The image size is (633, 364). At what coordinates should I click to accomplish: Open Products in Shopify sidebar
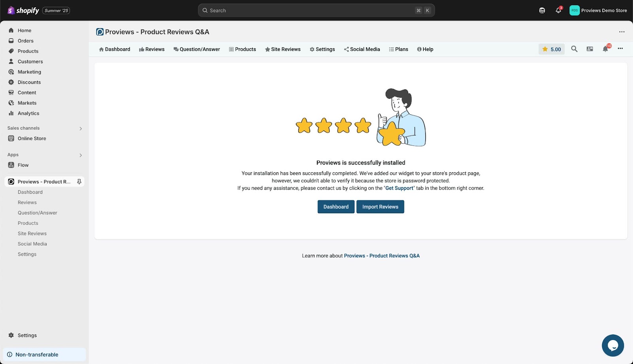tap(28, 51)
